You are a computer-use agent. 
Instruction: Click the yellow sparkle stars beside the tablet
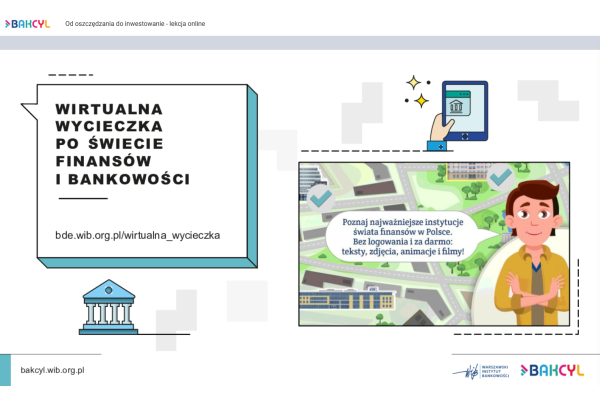pos(417,91)
